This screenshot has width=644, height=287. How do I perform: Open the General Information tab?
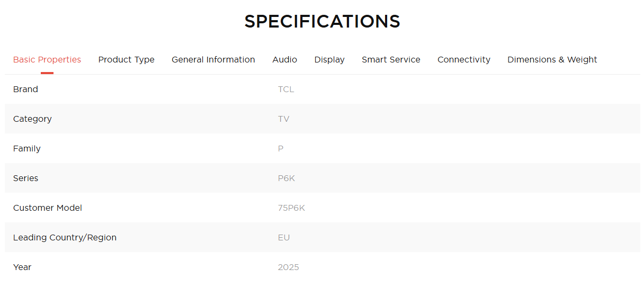pos(213,60)
